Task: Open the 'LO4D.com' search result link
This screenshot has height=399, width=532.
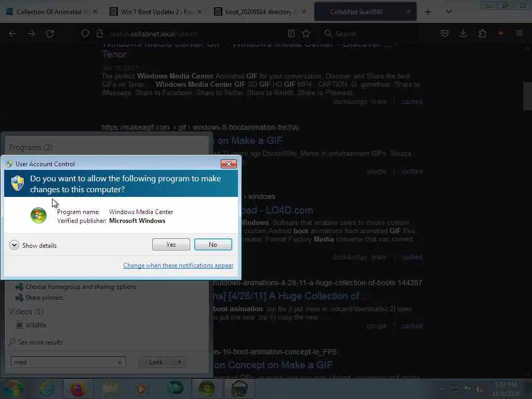Action: coord(277,210)
